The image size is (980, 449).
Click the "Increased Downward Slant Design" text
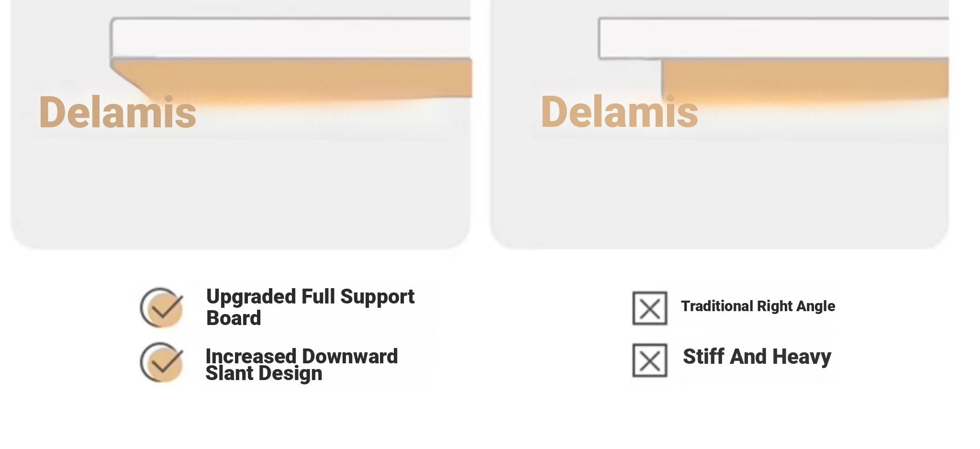click(301, 365)
